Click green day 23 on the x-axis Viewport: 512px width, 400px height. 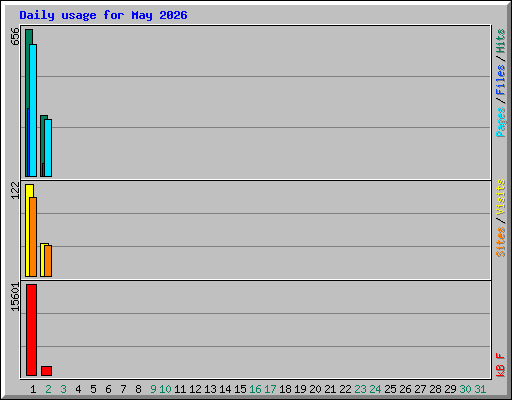(360, 389)
